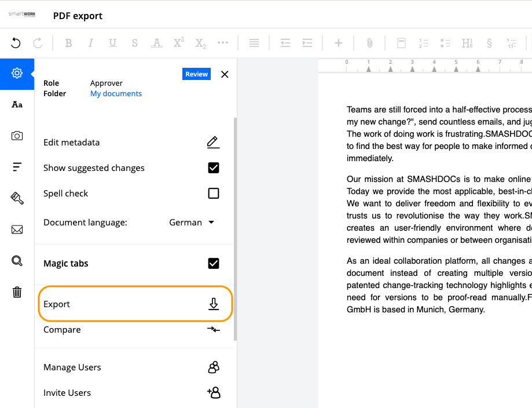Viewport: 532px width, 408px height.
Task: Click the Edit metadata pencil icon
Action: [213, 143]
